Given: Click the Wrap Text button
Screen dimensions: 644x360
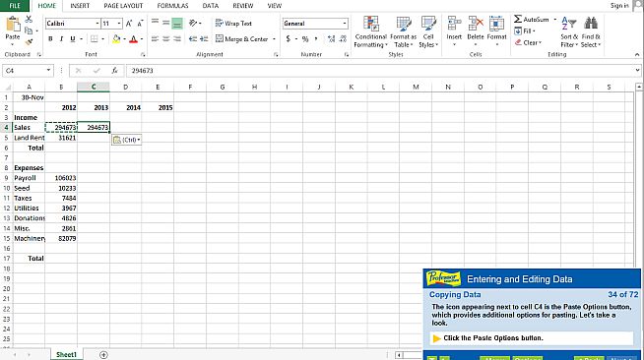Looking at the screenshot, I should (233, 24).
